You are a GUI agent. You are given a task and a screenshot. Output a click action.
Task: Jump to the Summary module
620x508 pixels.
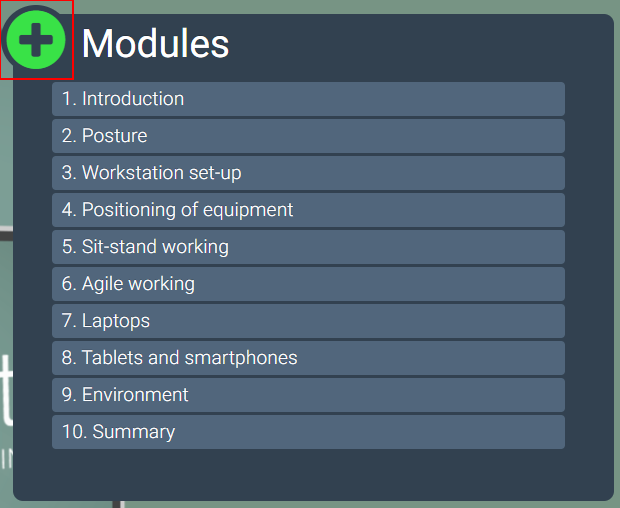coord(308,432)
